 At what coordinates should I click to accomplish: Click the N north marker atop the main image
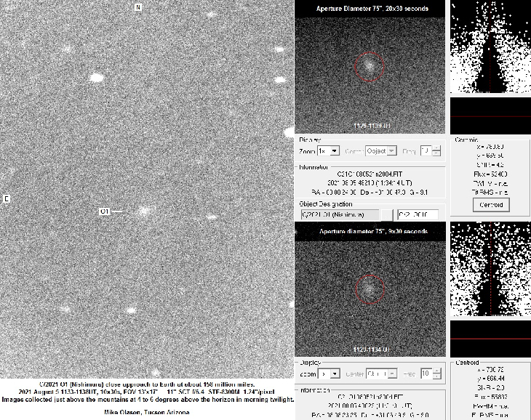138,7
